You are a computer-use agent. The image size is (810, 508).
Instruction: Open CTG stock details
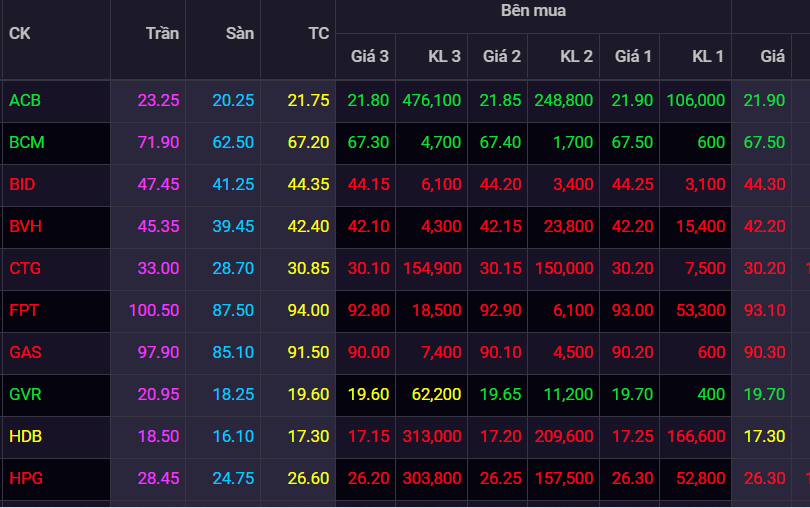tap(25, 268)
